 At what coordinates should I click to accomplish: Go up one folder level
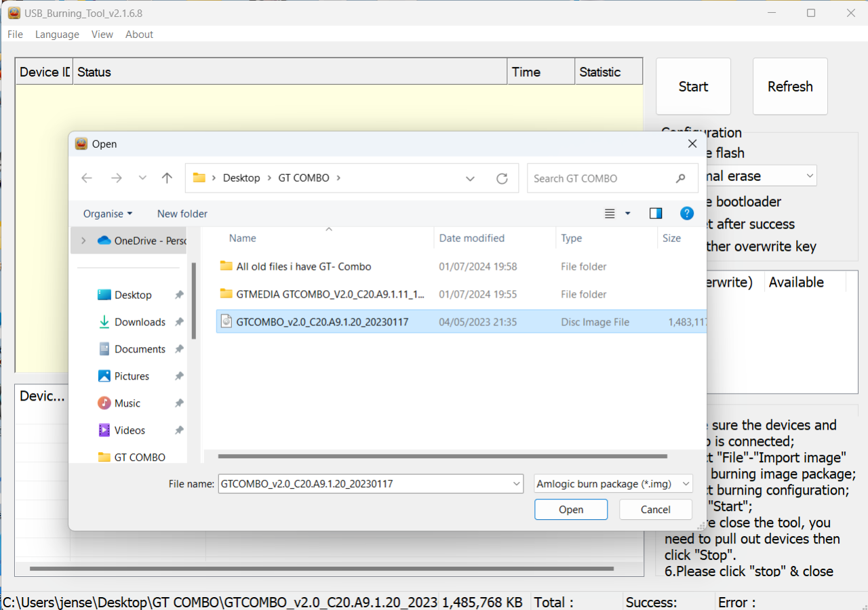point(167,178)
